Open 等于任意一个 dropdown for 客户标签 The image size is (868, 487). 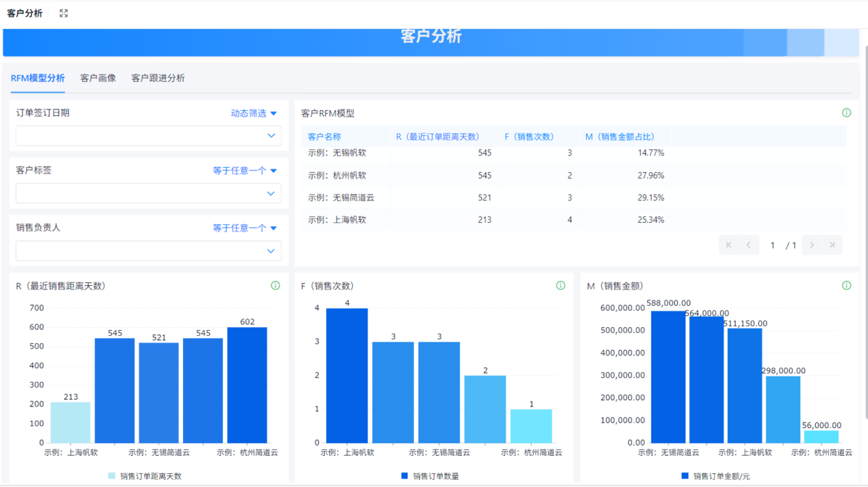pyautogui.click(x=244, y=171)
